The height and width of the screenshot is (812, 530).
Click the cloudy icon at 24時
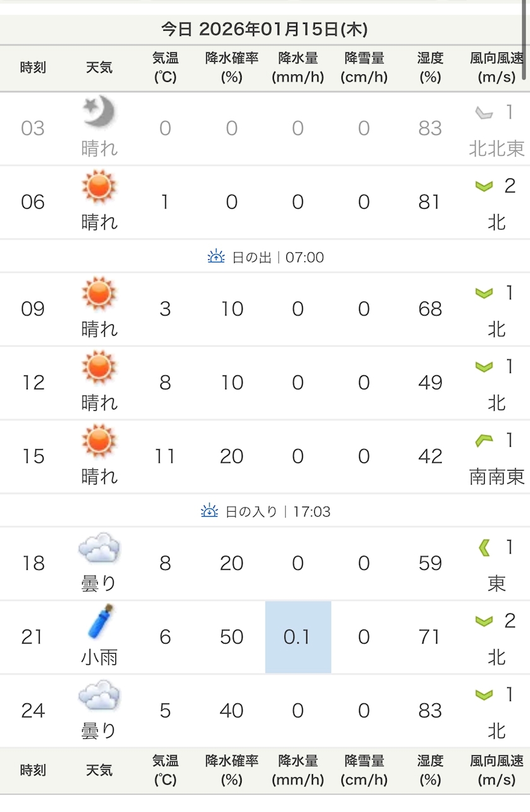(99, 695)
